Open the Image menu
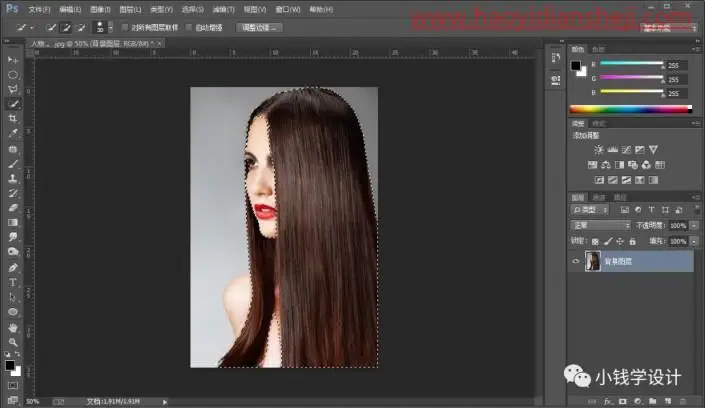Screen dimensions: 705x408 coord(100,9)
